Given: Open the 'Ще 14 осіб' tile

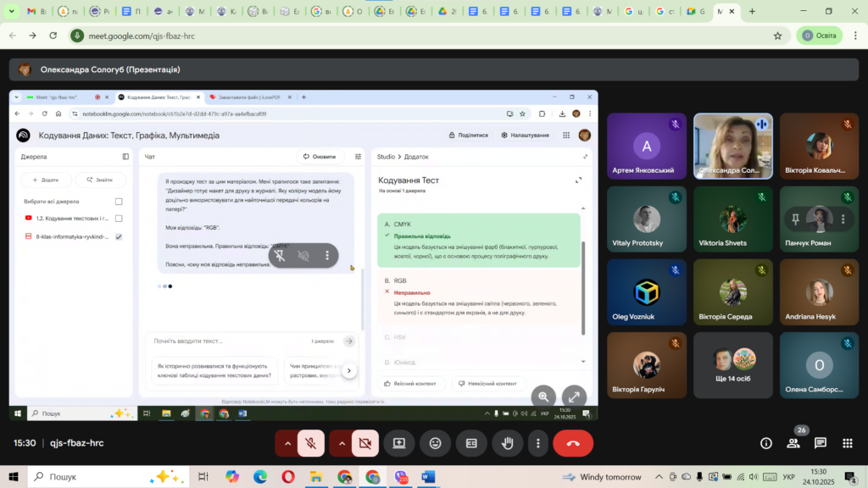Looking at the screenshot, I should coord(733,365).
